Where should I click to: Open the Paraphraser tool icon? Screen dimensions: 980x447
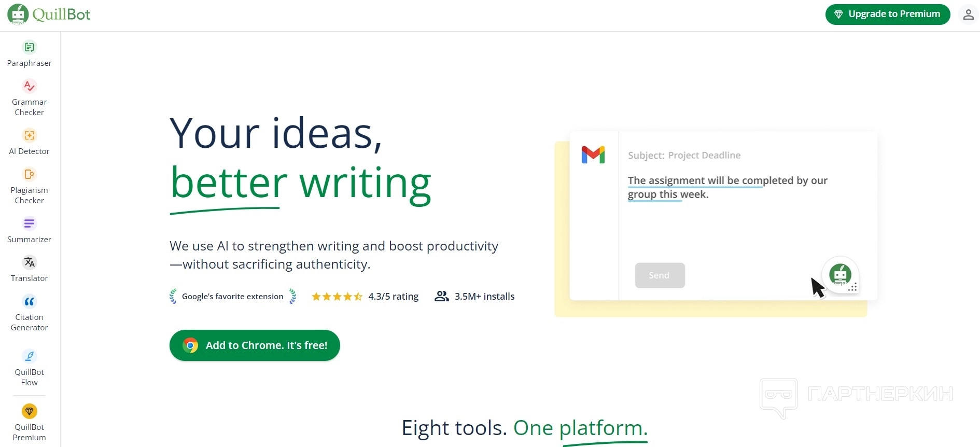click(x=30, y=47)
